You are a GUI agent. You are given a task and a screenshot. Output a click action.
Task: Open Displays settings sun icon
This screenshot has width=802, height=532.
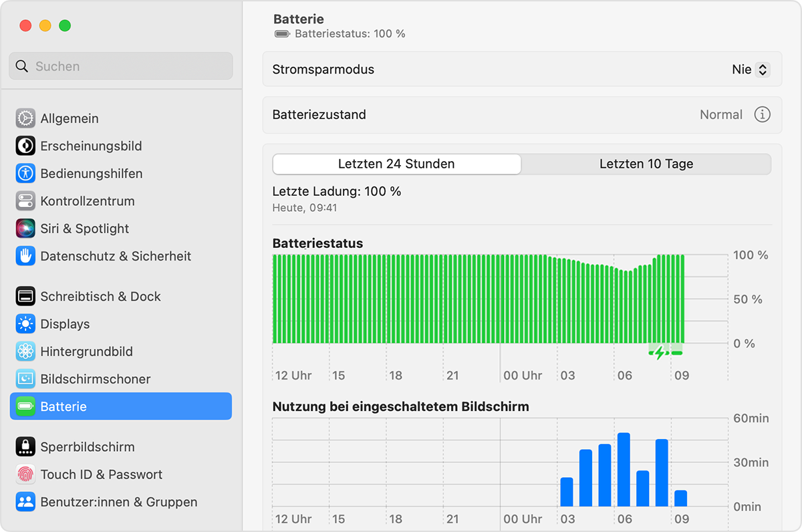25,324
